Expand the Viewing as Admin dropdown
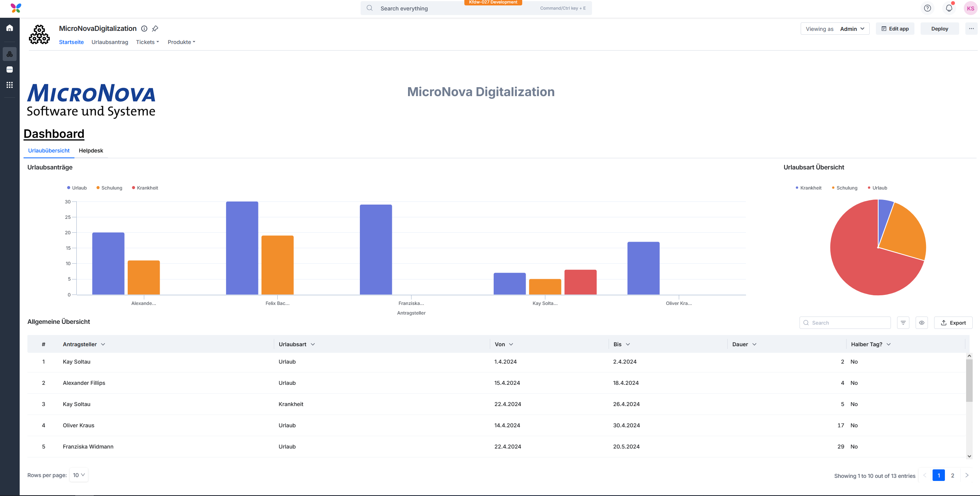This screenshot has height=496, width=980. click(835, 29)
